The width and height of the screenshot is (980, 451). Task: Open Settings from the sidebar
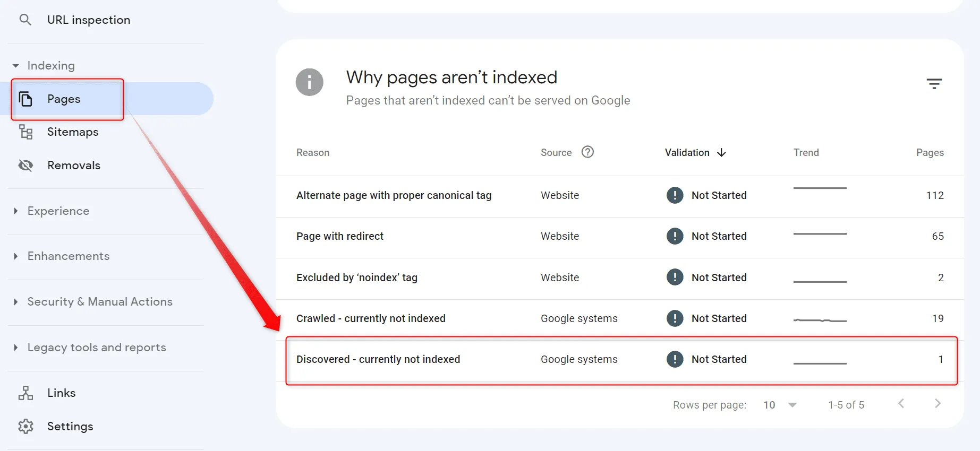[x=70, y=426]
